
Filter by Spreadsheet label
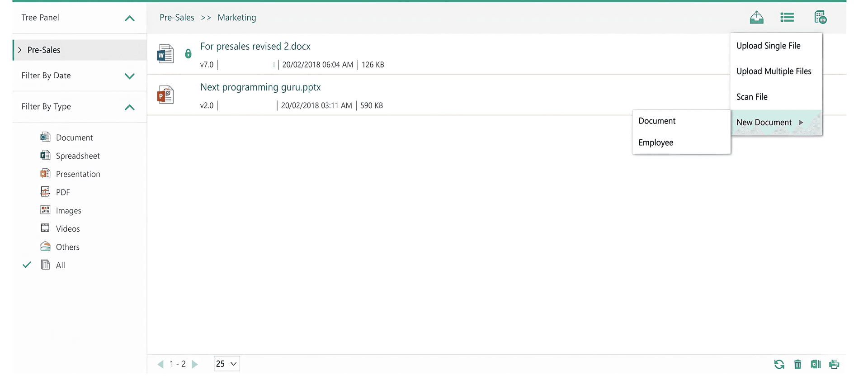pos(78,156)
